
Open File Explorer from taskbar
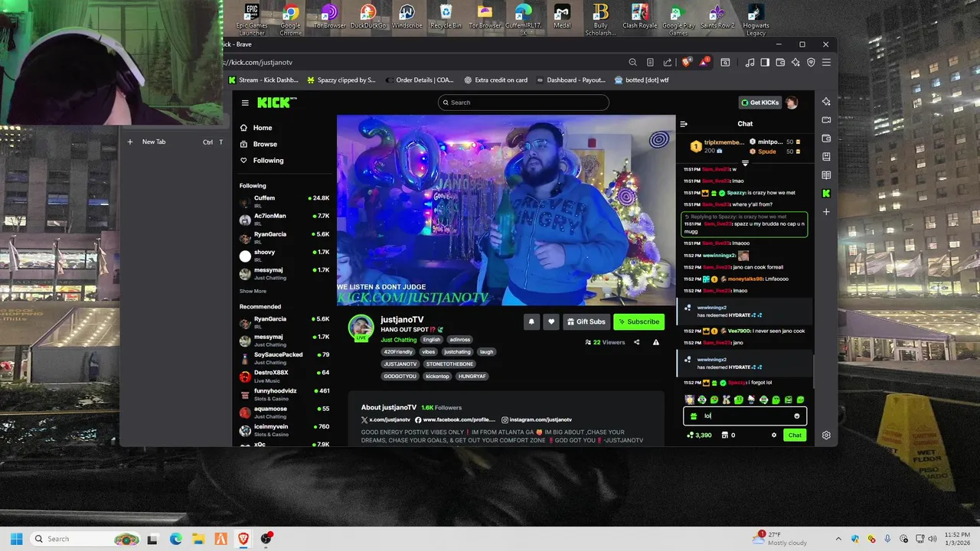point(198,539)
